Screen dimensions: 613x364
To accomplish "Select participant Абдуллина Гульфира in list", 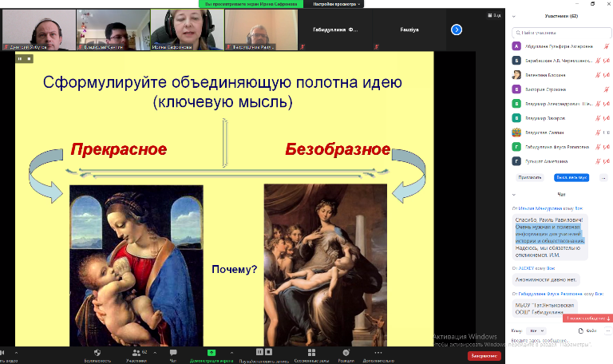I will pos(561,46).
